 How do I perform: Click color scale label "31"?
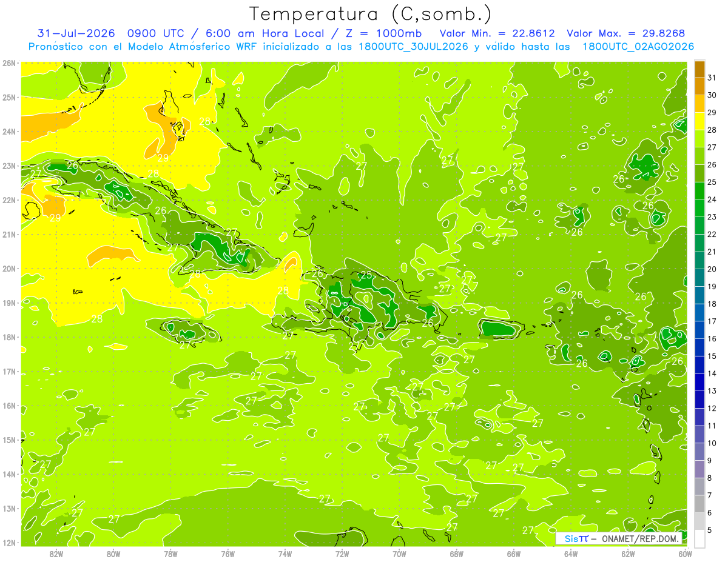coord(712,78)
